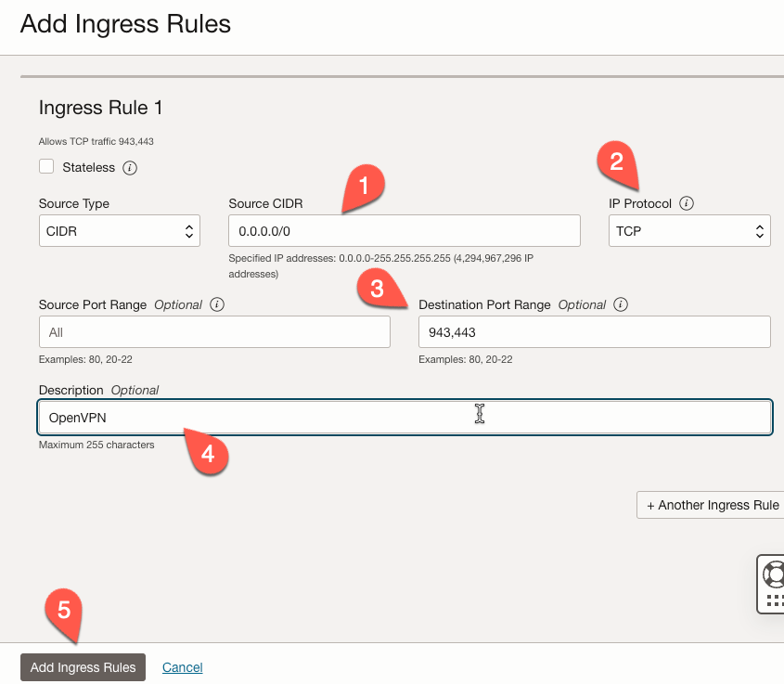The image size is (784, 684).
Task: Show the IP Protocol info icon
Action: click(x=687, y=203)
